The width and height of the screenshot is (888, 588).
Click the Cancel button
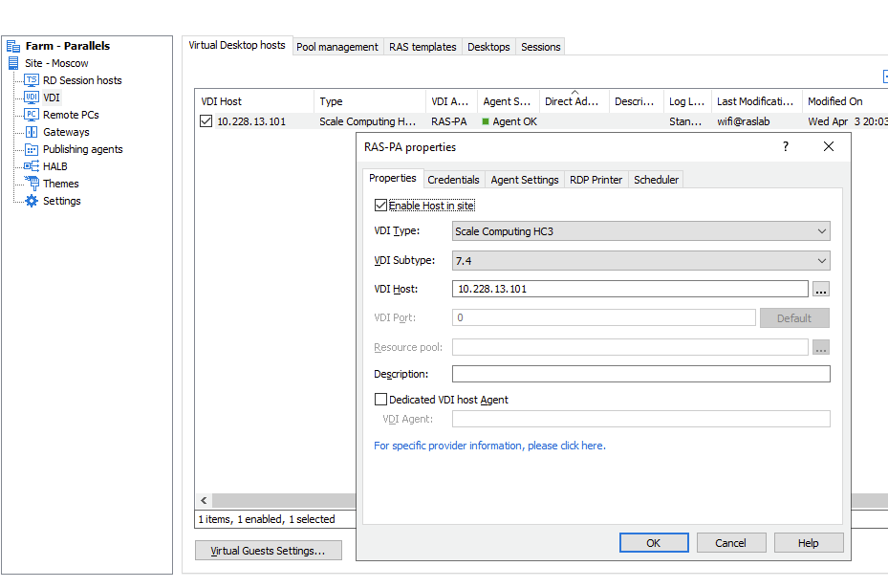coord(730,543)
